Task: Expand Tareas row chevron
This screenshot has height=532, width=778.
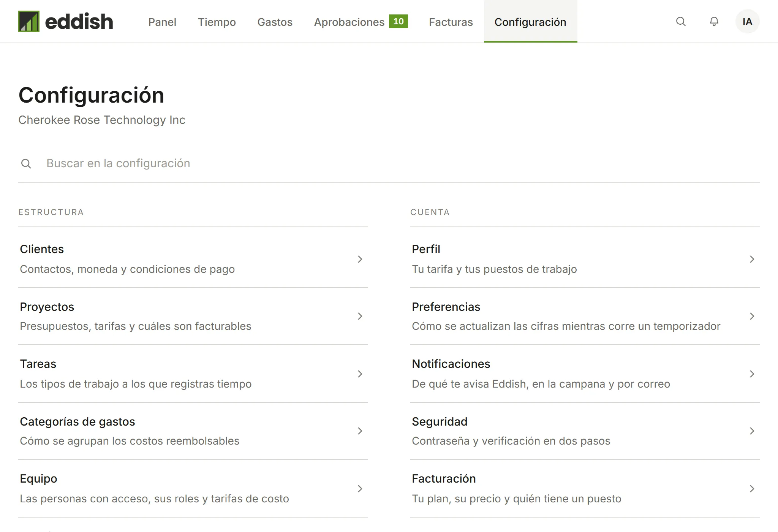Action: click(x=360, y=374)
